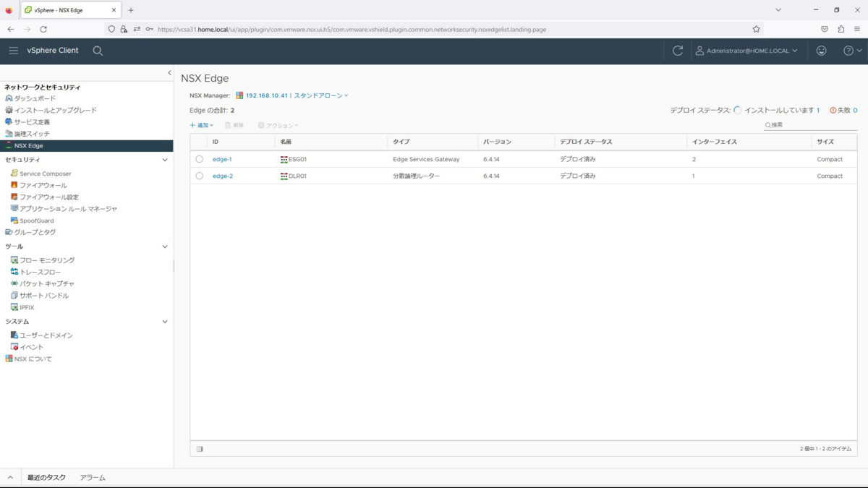Switch to the アラーム tab
This screenshot has height=488, width=868.
coord(93,478)
